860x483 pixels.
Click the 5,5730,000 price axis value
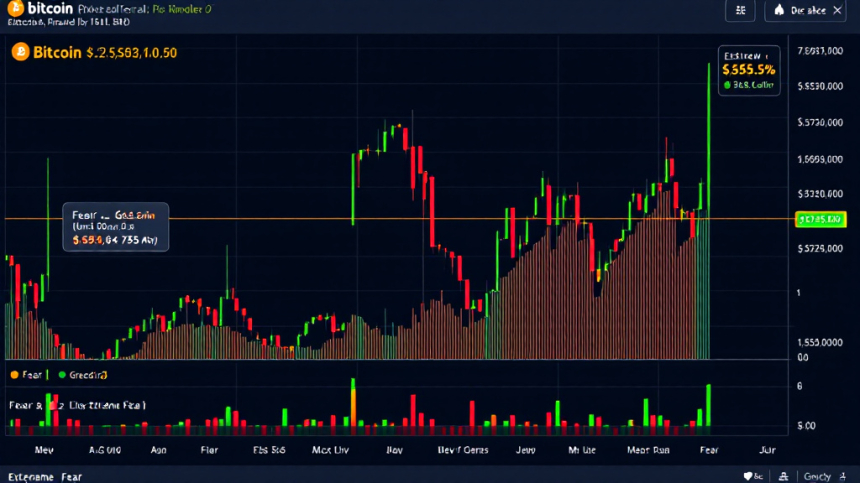[x=820, y=122]
